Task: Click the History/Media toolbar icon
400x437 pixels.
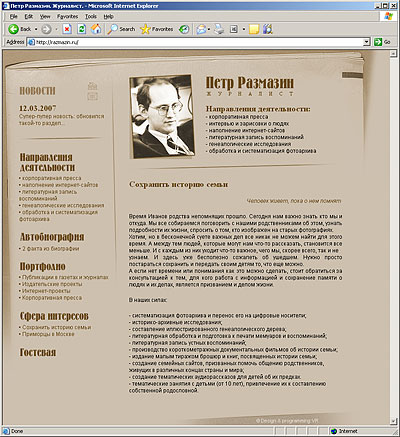Action: pos(184,29)
